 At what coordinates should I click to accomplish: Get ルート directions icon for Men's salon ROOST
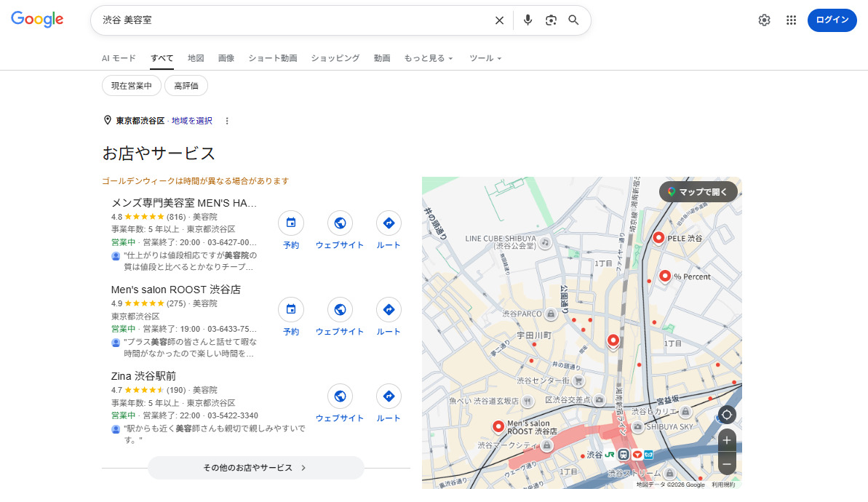point(389,309)
